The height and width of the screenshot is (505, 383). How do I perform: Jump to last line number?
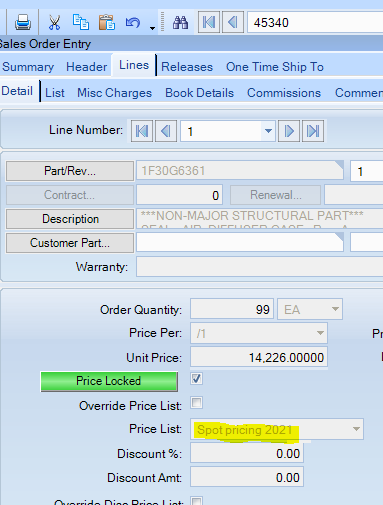click(x=313, y=131)
